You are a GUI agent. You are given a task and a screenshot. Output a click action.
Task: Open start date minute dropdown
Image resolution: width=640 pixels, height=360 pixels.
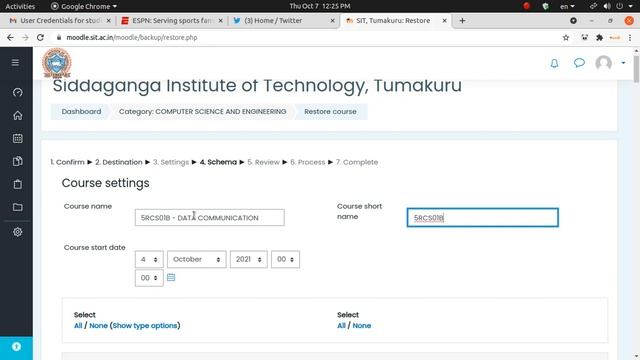[x=149, y=278]
